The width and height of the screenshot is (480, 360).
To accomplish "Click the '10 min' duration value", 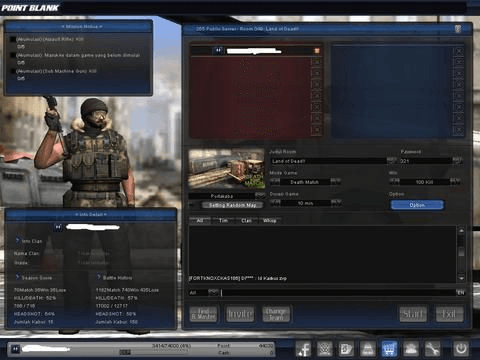I will point(305,203).
